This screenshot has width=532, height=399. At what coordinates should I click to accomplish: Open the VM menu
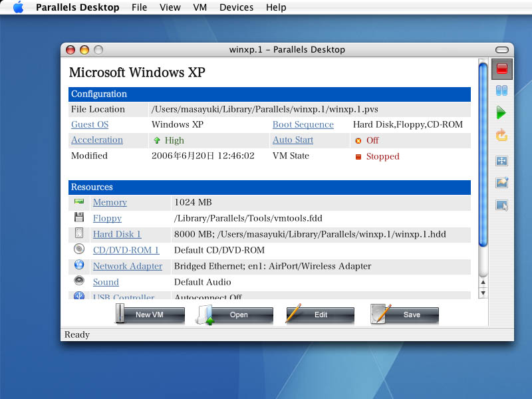pyautogui.click(x=199, y=7)
